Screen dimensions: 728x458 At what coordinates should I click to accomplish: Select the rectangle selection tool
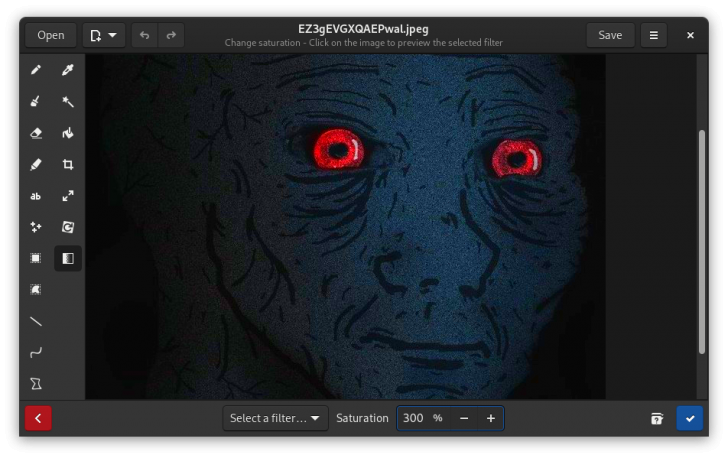point(36,258)
